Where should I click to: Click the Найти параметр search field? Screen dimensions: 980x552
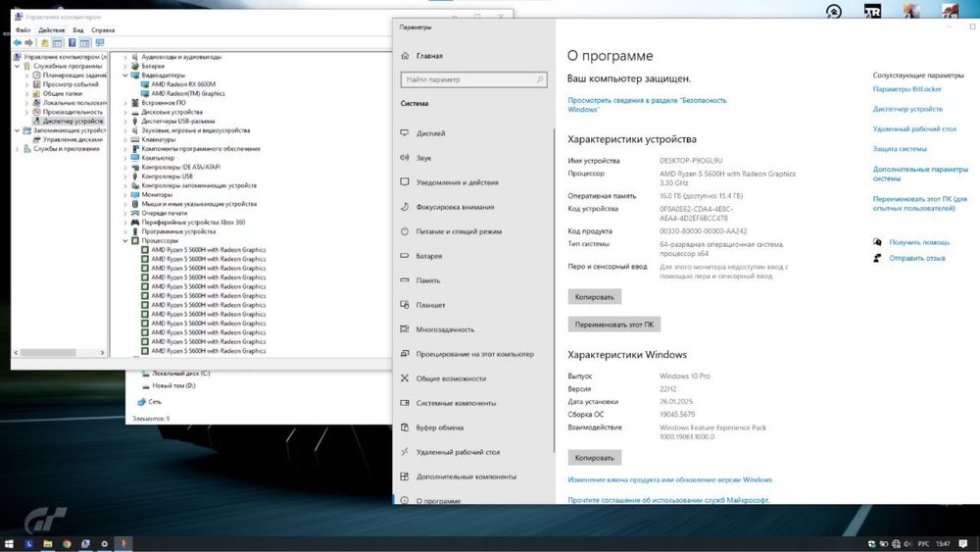473,79
